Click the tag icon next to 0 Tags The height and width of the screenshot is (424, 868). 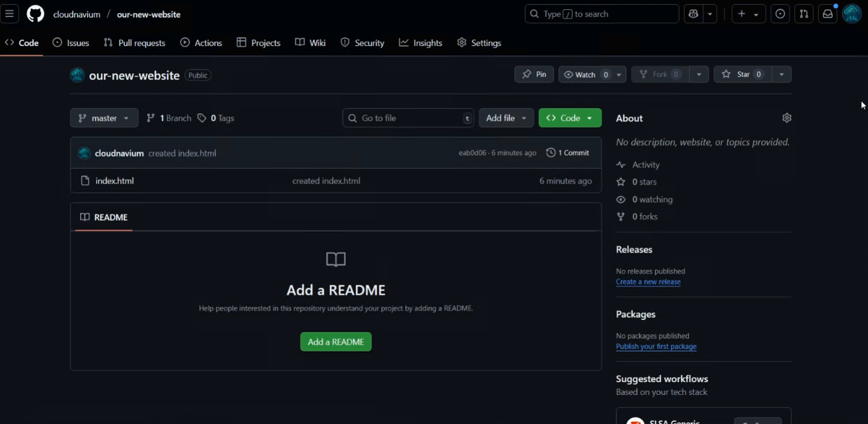click(201, 118)
